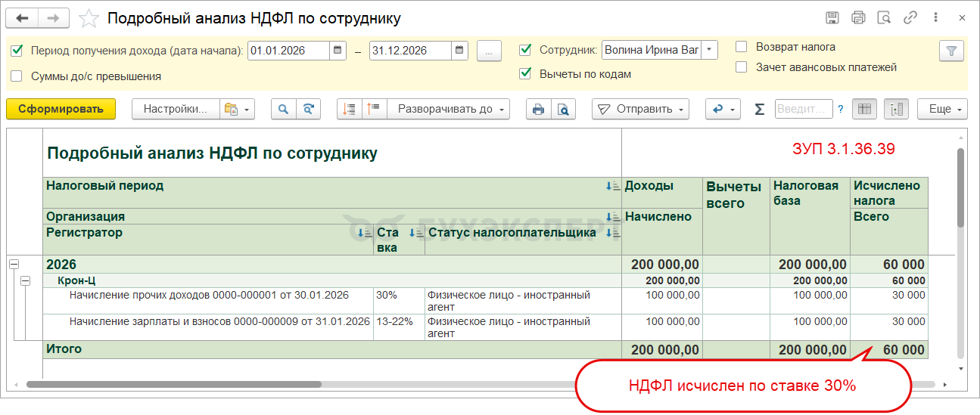Viewport: 980px width, 415px height.
Task: Click the find magnifier icon
Action: coord(283,110)
